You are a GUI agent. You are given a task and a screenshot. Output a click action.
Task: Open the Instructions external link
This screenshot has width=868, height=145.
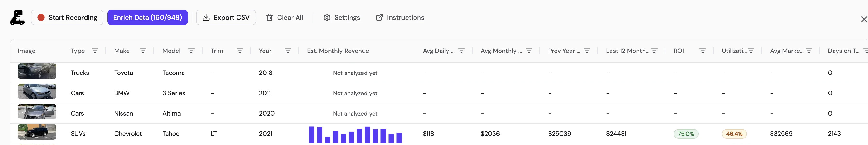400,18
